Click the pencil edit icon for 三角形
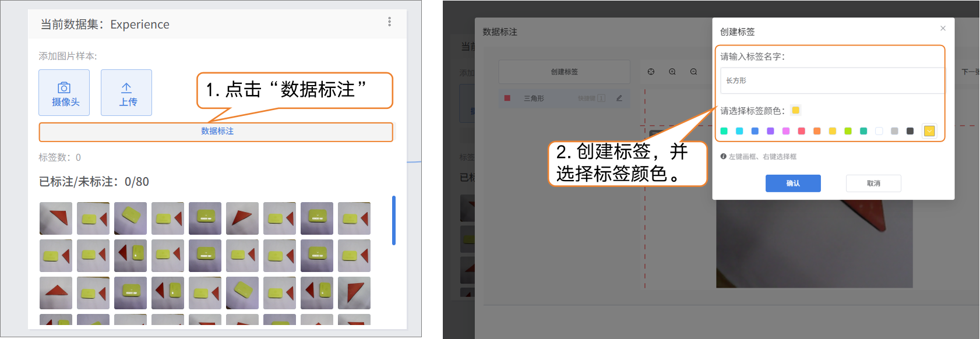Image resolution: width=980 pixels, height=339 pixels. 619,98
